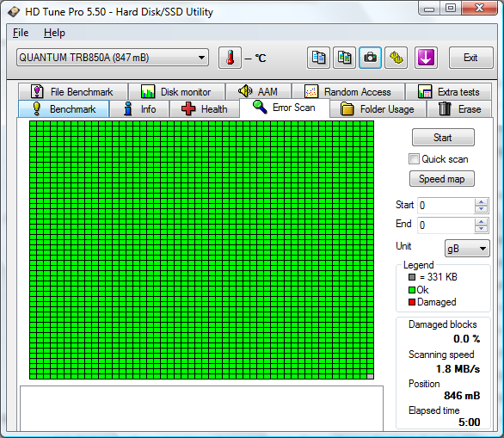Save screenshot with the camera icon
Viewport: 504px width, 438px height.
[371, 58]
